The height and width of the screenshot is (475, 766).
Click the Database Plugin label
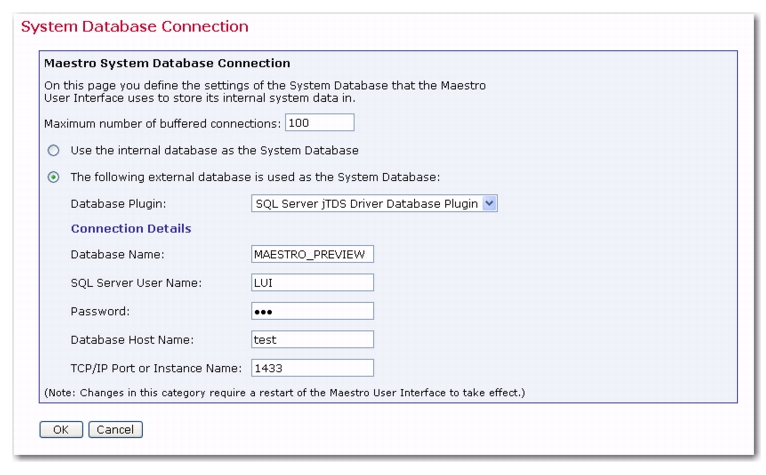tap(118, 204)
